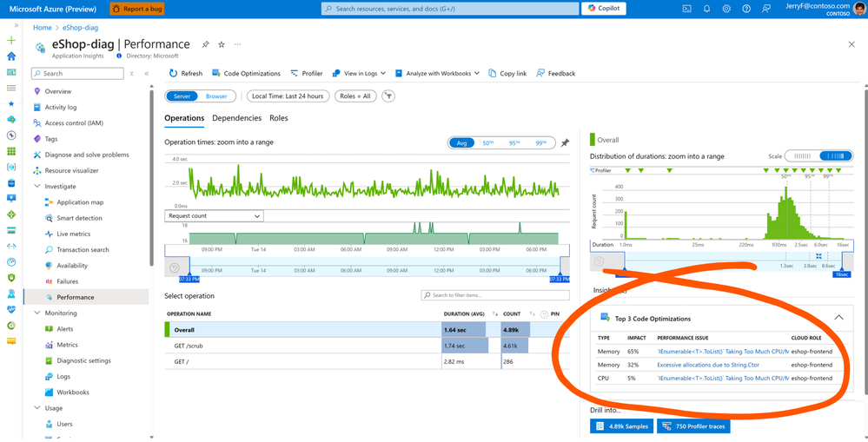Toggle the distribution Scale switch
This screenshot has width=868, height=442.
(819, 156)
